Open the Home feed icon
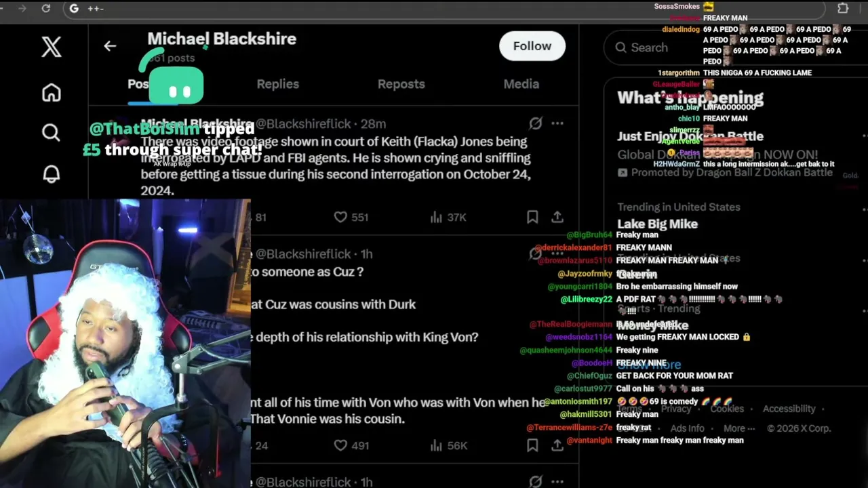868x488 pixels. [x=52, y=92]
